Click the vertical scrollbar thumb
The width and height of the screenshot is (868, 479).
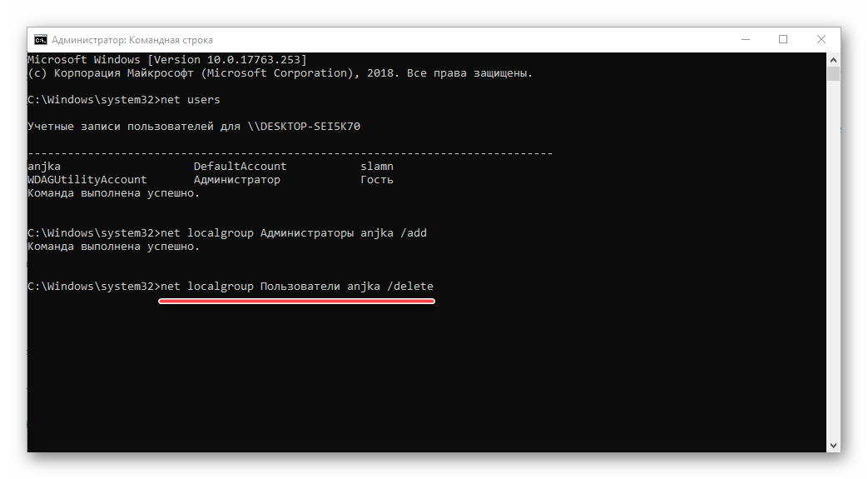click(833, 75)
